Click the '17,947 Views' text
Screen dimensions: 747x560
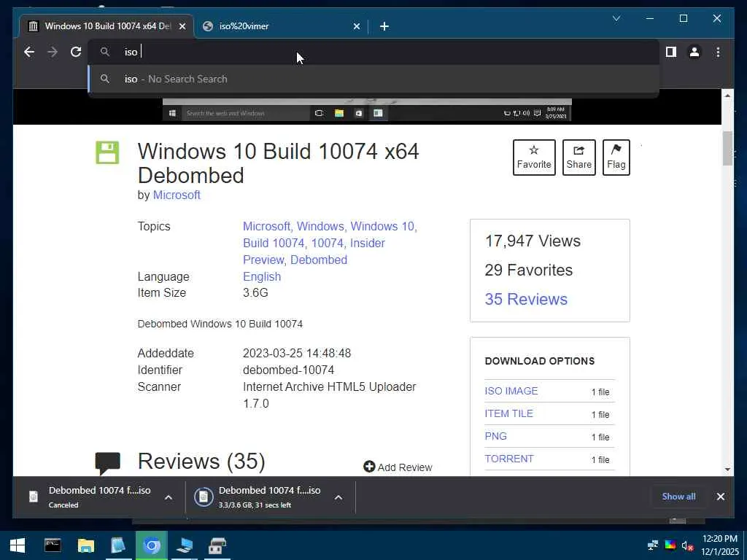[x=533, y=241]
